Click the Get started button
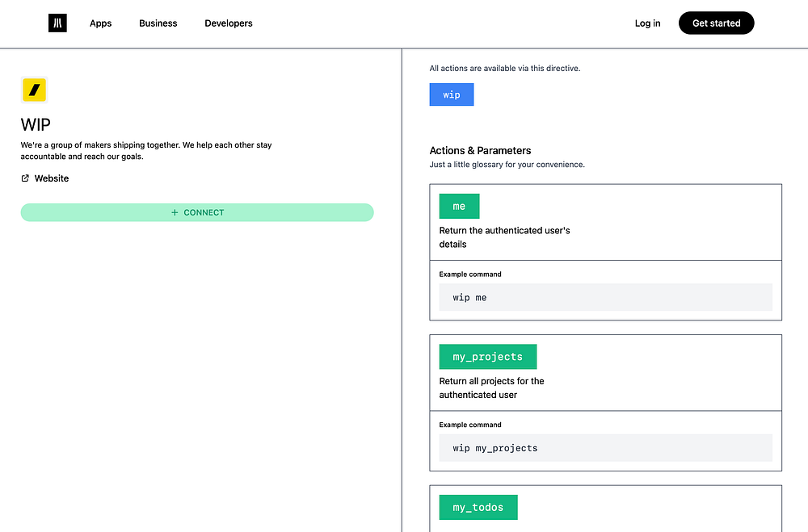Image resolution: width=808 pixels, height=532 pixels. point(716,23)
